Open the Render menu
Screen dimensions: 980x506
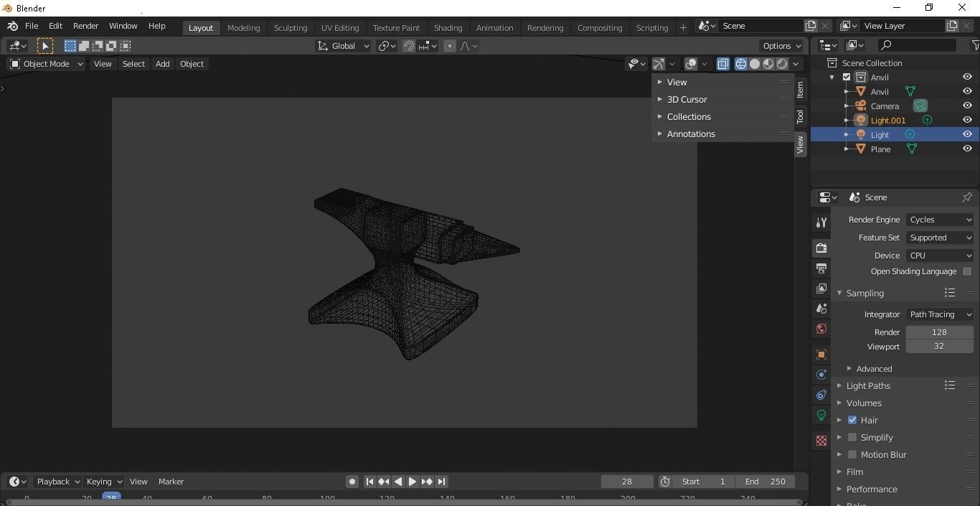[85, 26]
